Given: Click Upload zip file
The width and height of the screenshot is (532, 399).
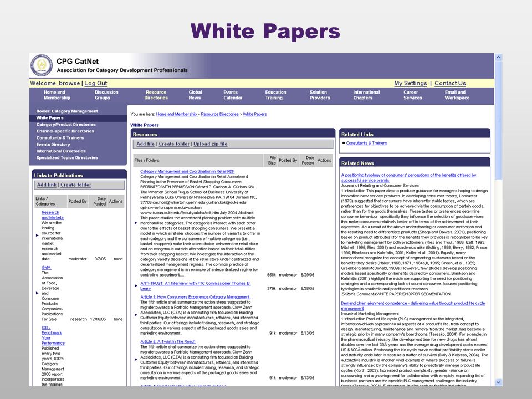Looking at the screenshot, I should [x=211, y=144].
